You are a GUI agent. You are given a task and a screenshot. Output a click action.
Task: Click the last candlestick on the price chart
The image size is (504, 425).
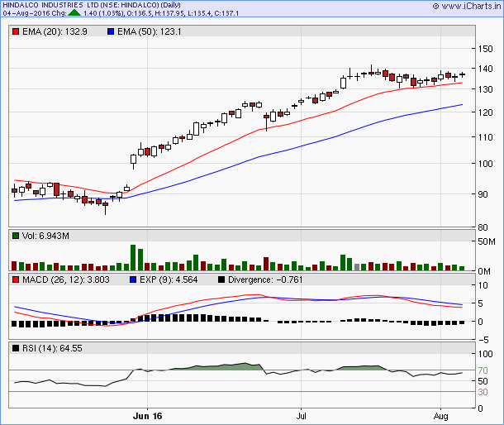(x=462, y=74)
